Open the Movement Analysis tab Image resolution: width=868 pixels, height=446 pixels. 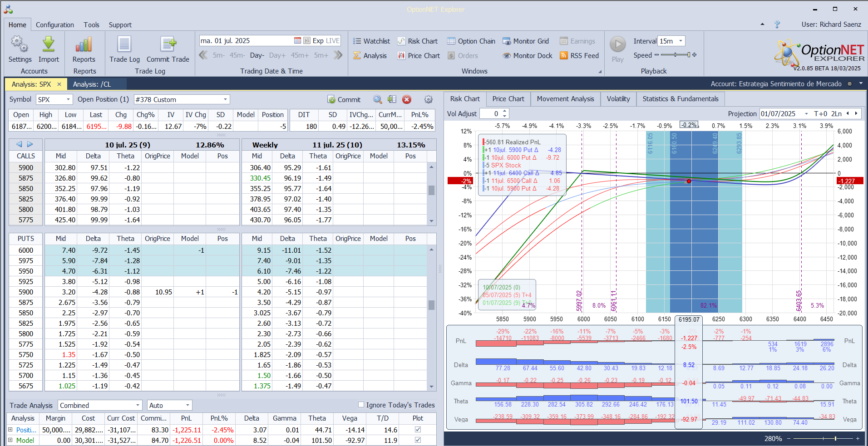coord(565,99)
